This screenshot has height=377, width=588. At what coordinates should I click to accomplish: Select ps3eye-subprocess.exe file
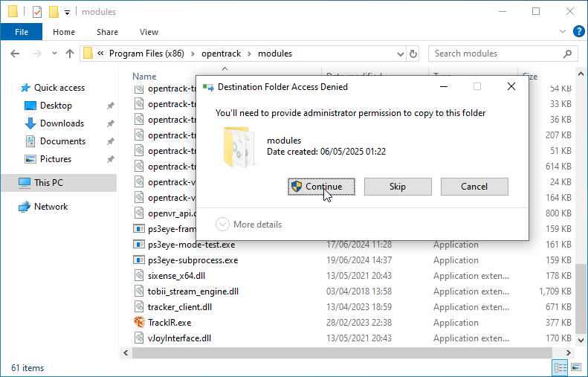193,260
